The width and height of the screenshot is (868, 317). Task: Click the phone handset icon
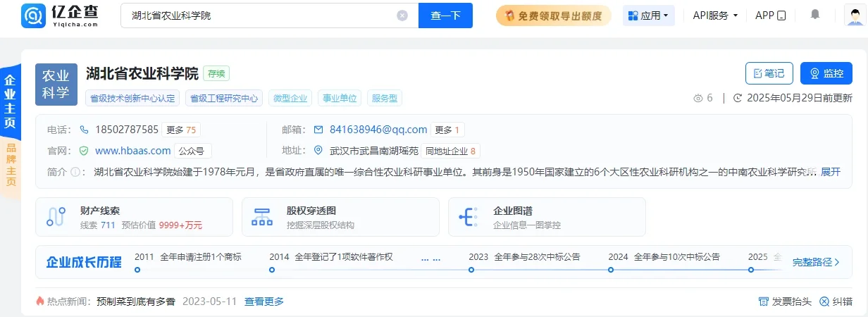84,130
